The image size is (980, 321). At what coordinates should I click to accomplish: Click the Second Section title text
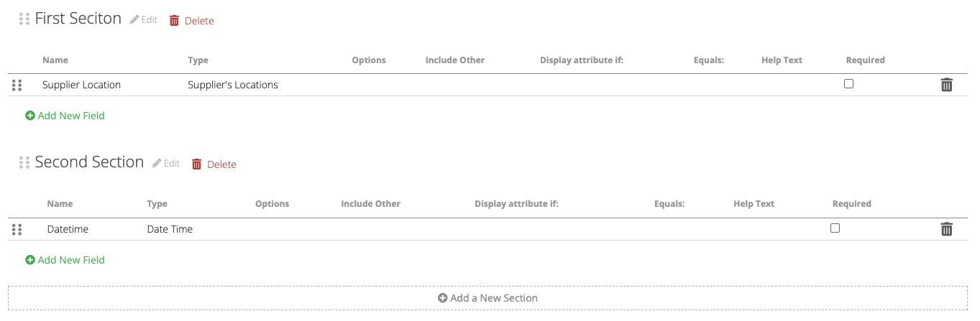tap(89, 162)
